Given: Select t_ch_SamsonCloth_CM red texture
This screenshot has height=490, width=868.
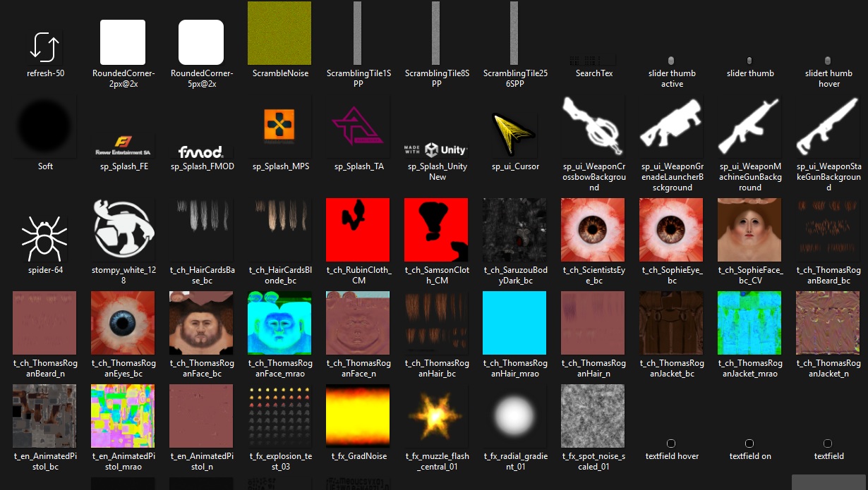Looking at the screenshot, I should 436,230.
